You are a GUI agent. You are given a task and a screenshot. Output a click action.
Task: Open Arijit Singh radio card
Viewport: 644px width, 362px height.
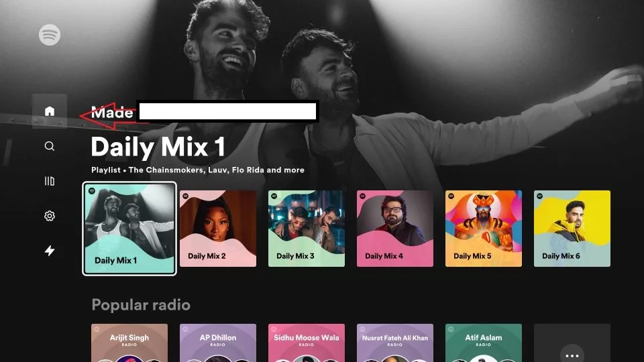tap(129, 343)
